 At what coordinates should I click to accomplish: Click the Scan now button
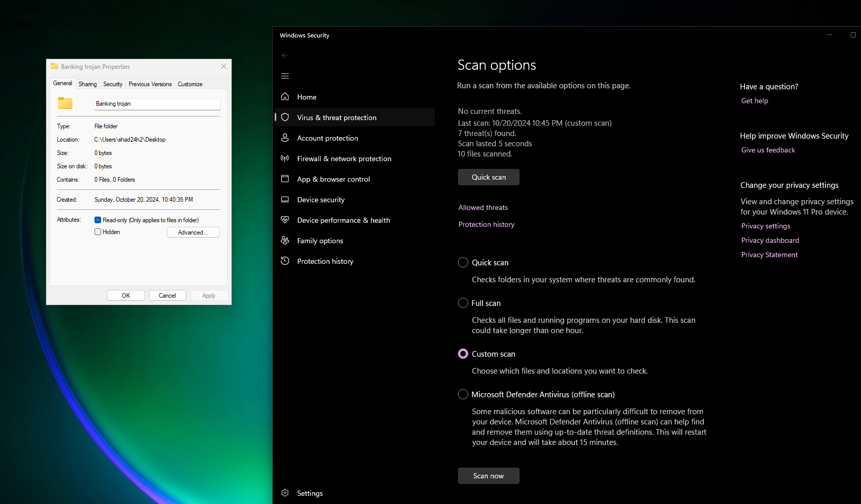tap(488, 476)
